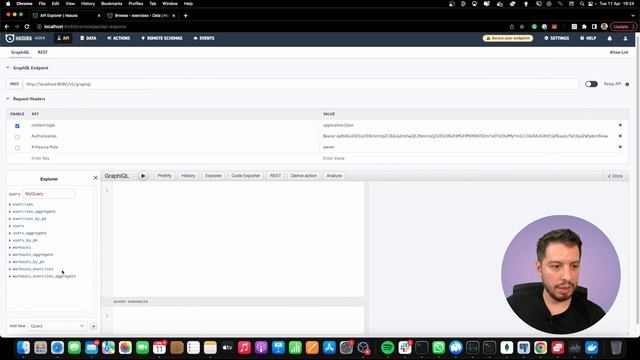Run the GraphiQL query with play button
Screen dimensions: 640x360
143,176
